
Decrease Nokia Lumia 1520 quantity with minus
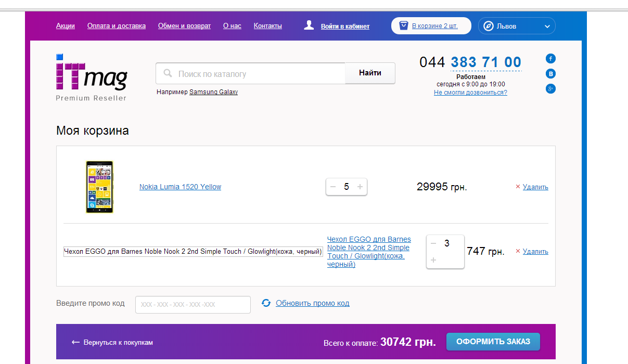[333, 187]
